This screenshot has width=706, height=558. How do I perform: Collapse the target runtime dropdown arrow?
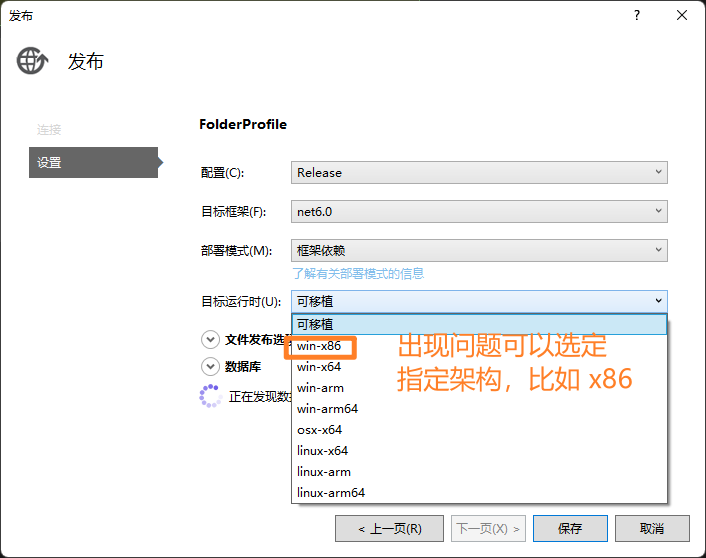pyautogui.click(x=658, y=301)
